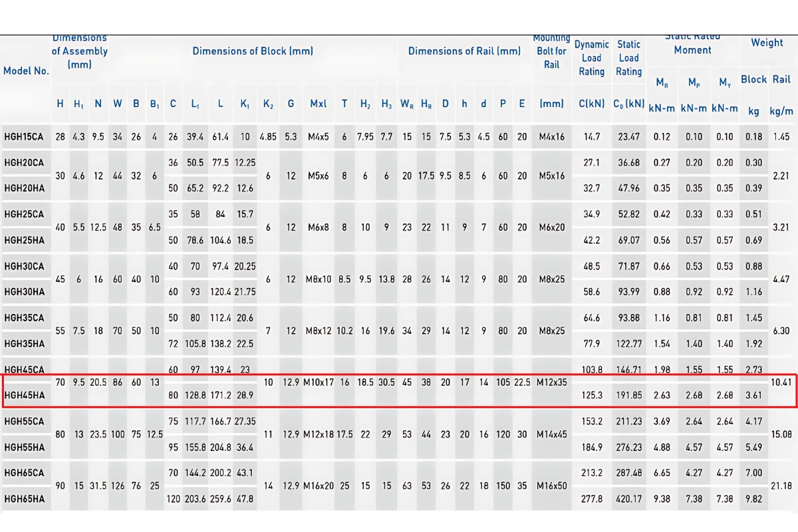Viewport: 798px width, 532px height.
Task: Click the Dimensions of Block (mm) header
Action: point(253,51)
